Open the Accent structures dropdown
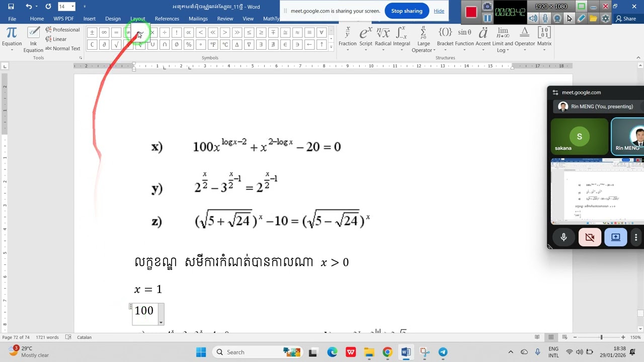Screen dimensions: 644x362 coord(483,40)
